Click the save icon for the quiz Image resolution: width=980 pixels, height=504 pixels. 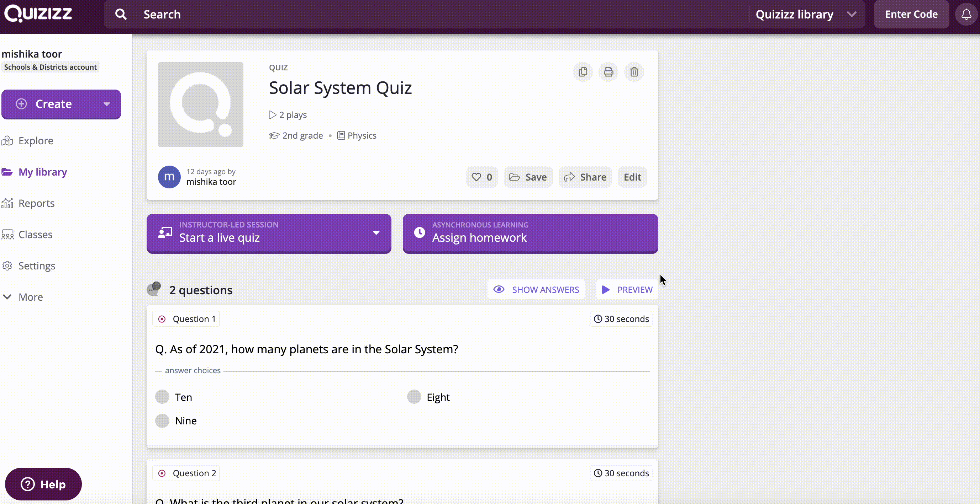(528, 177)
